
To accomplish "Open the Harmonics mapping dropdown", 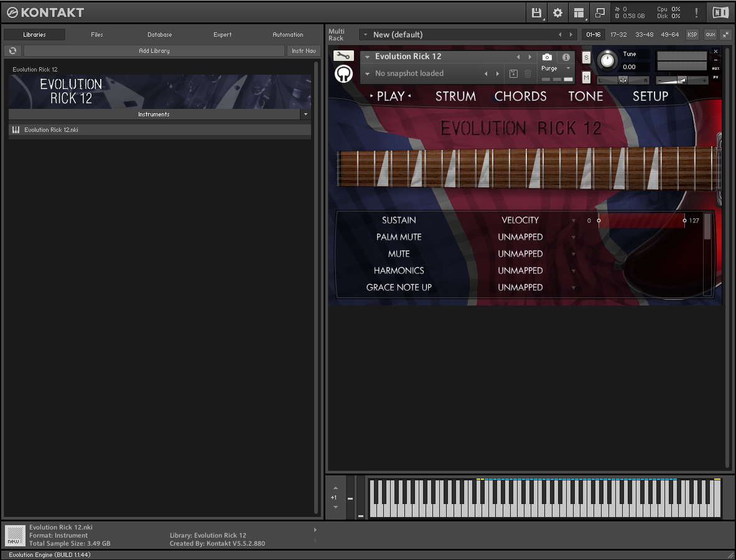I will tap(573, 271).
